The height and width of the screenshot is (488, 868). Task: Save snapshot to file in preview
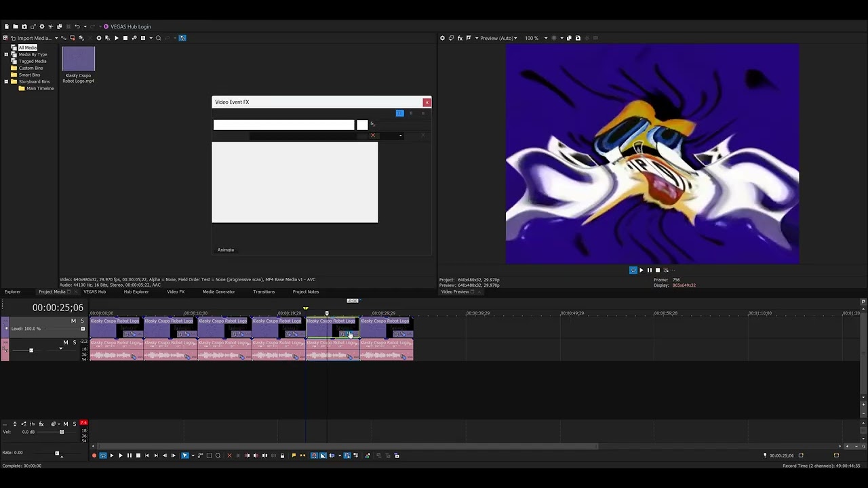578,38
